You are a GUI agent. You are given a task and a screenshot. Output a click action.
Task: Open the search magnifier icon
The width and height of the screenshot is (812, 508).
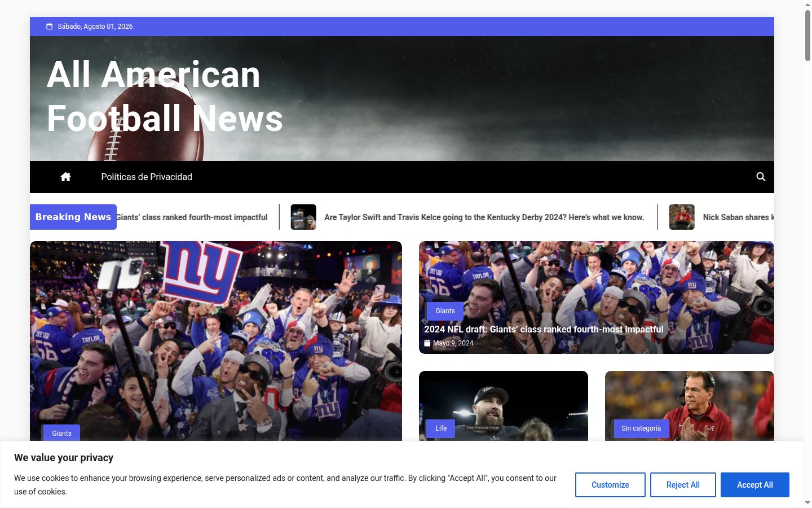pyautogui.click(x=761, y=177)
